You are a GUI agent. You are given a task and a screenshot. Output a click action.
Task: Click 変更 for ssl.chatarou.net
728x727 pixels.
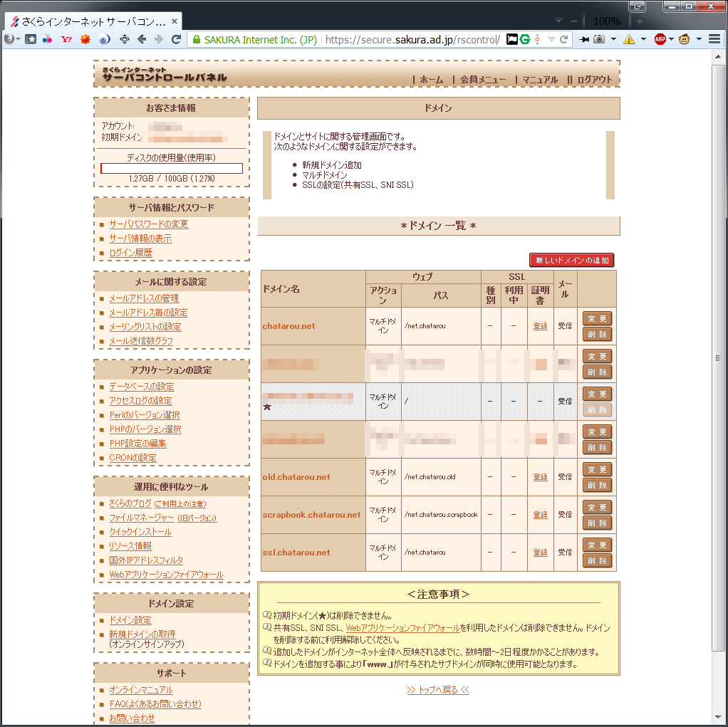[597, 545]
